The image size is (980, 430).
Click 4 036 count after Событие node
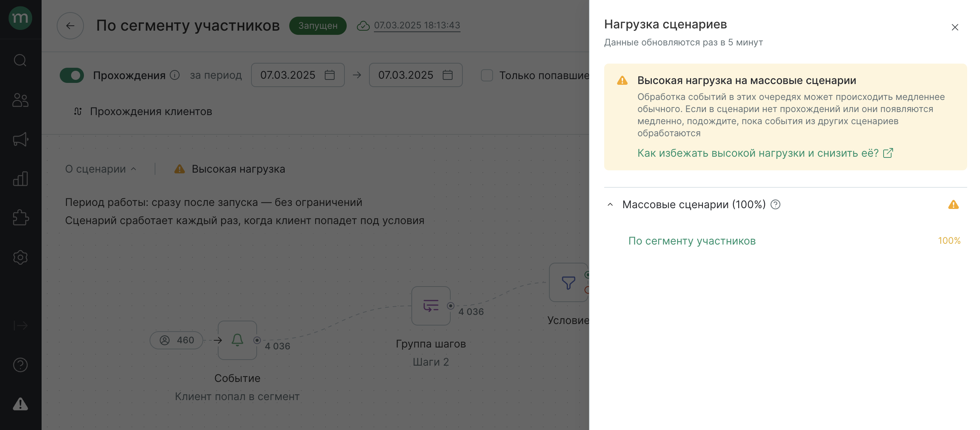point(278,346)
